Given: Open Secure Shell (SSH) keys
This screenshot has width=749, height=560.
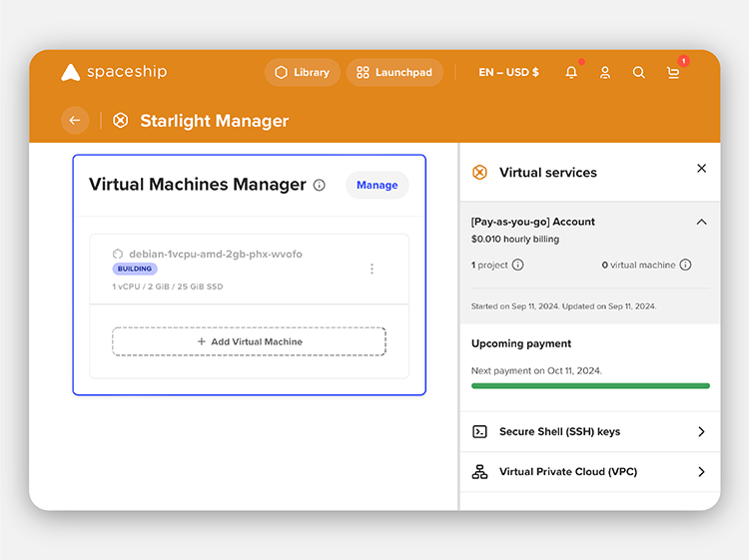Looking at the screenshot, I should [590, 431].
